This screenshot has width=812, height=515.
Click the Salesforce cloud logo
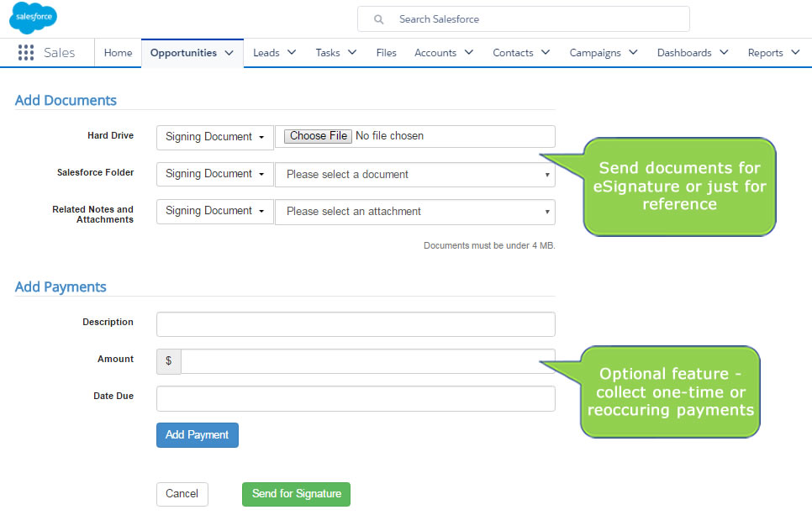pyautogui.click(x=33, y=18)
